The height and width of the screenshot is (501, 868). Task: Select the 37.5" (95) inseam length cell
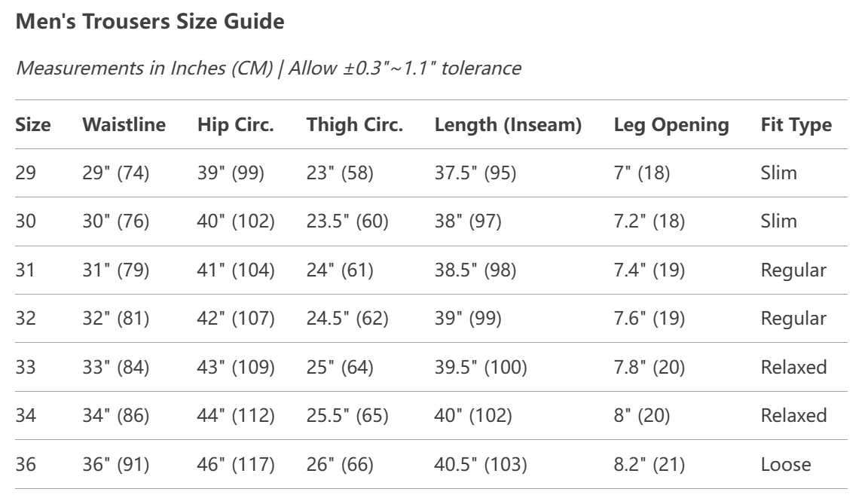pos(475,173)
